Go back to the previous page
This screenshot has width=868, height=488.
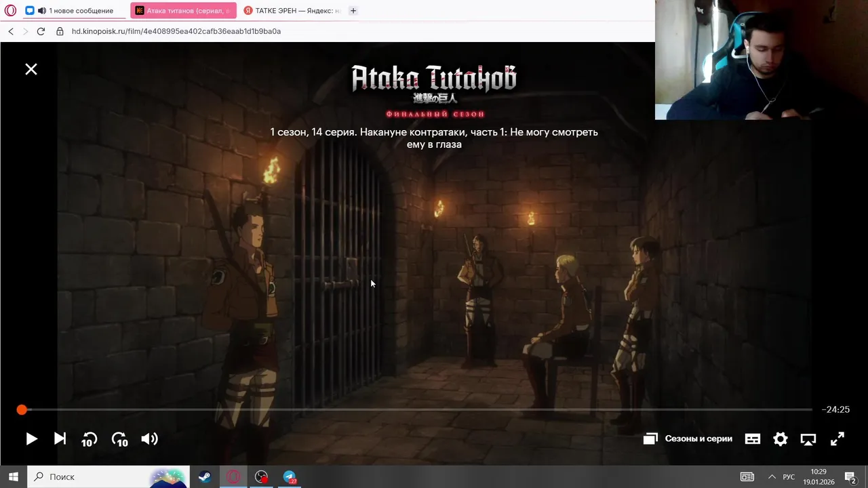[11, 31]
